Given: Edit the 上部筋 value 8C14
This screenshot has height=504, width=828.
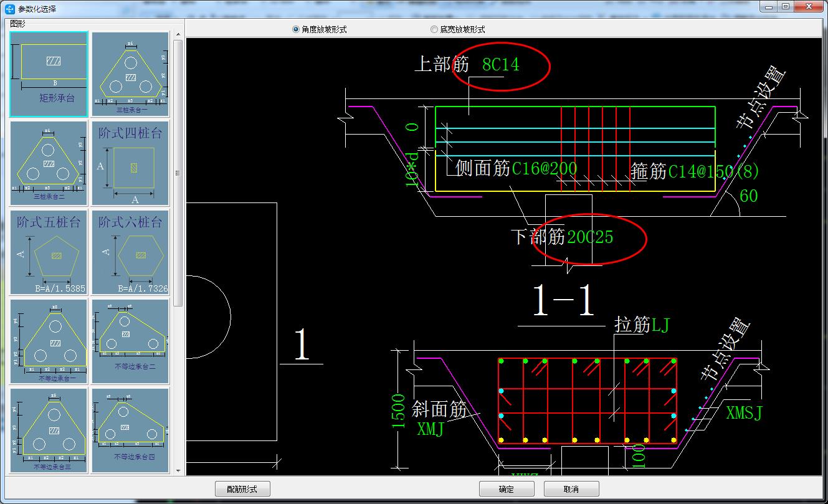Looking at the screenshot, I should click(x=500, y=65).
